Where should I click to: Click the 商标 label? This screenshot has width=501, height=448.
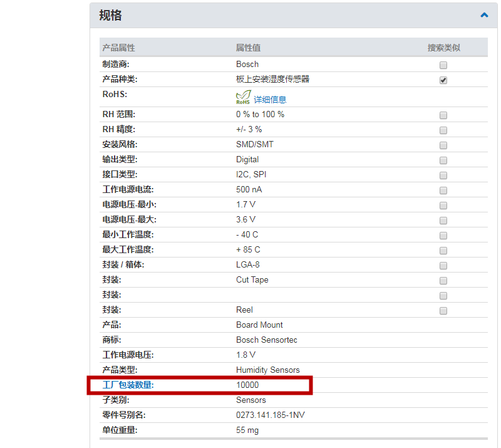click(x=111, y=340)
